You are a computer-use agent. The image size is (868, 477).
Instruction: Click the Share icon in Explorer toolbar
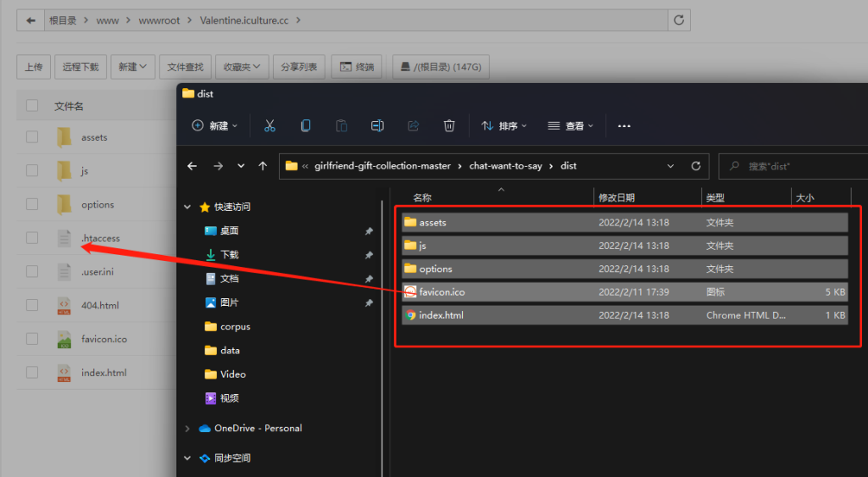click(x=413, y=125)
